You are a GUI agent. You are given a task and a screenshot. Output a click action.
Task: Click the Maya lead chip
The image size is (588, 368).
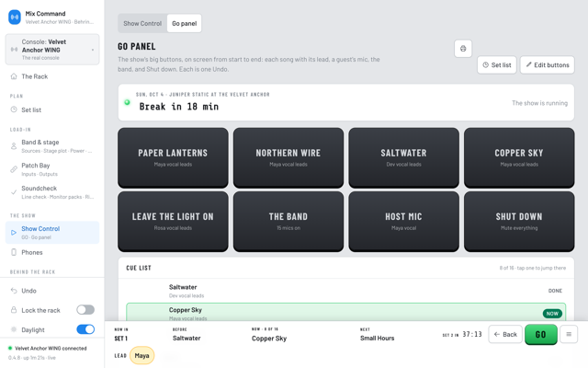click(141, 355)
